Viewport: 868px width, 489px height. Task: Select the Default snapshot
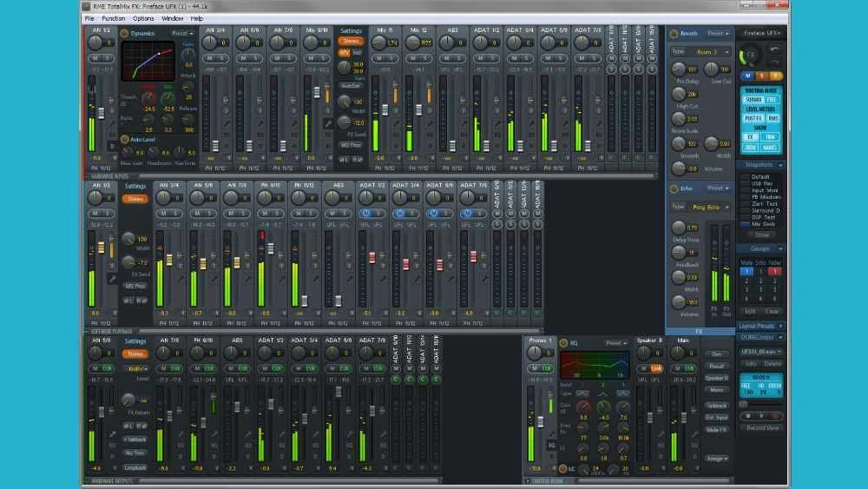[760, 176]
